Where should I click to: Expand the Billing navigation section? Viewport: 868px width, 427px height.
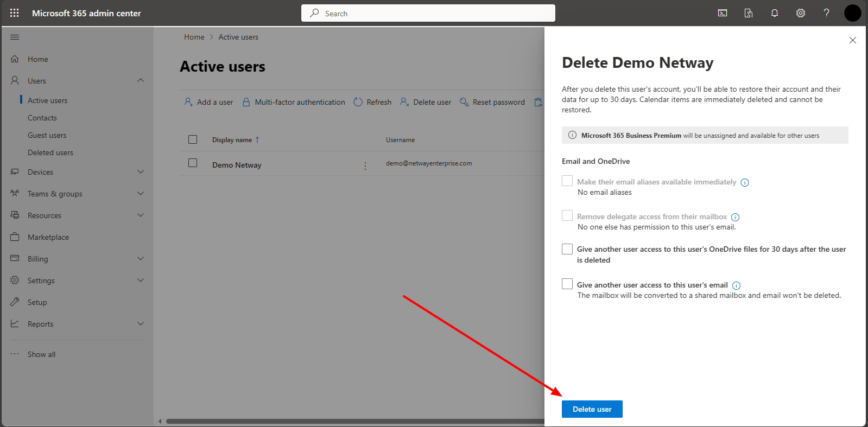141,259
